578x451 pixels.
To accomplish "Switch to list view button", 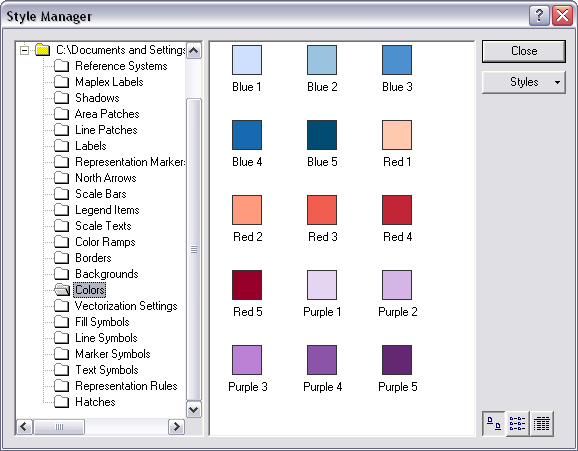I will (x=518, y=424).
